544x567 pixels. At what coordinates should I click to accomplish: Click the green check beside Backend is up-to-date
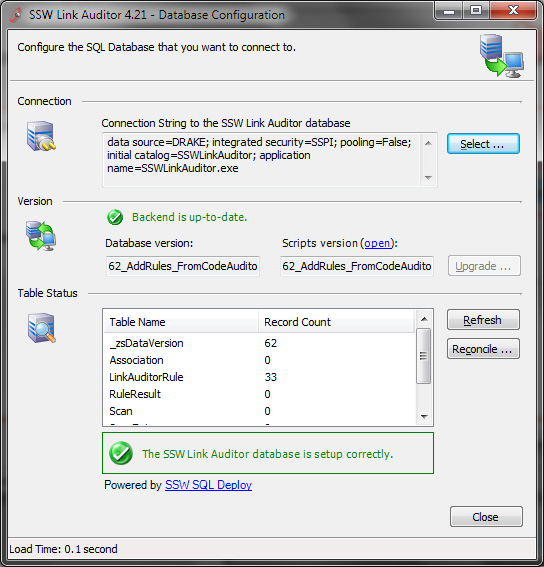tap(115, 217)
